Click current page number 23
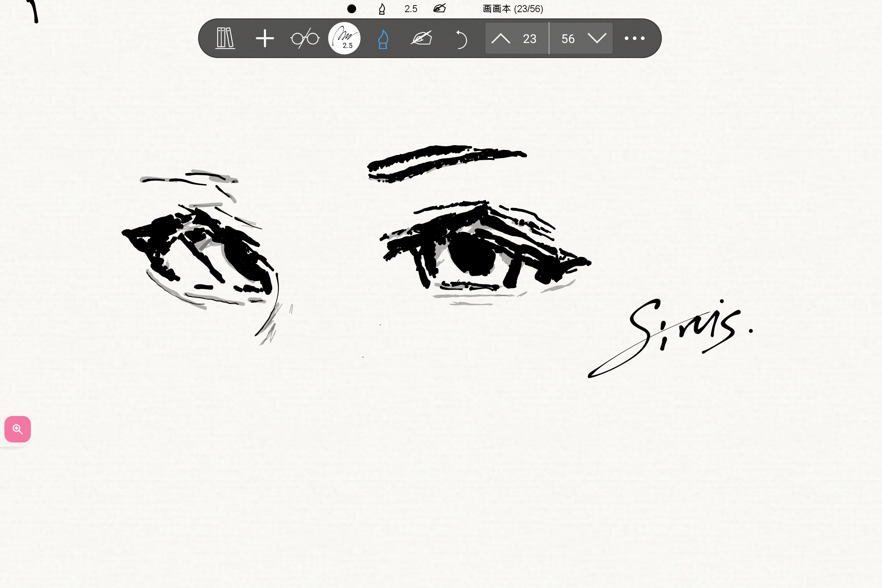Image resolution: width=882 pixels, height=588 pixels. [530, 39]
